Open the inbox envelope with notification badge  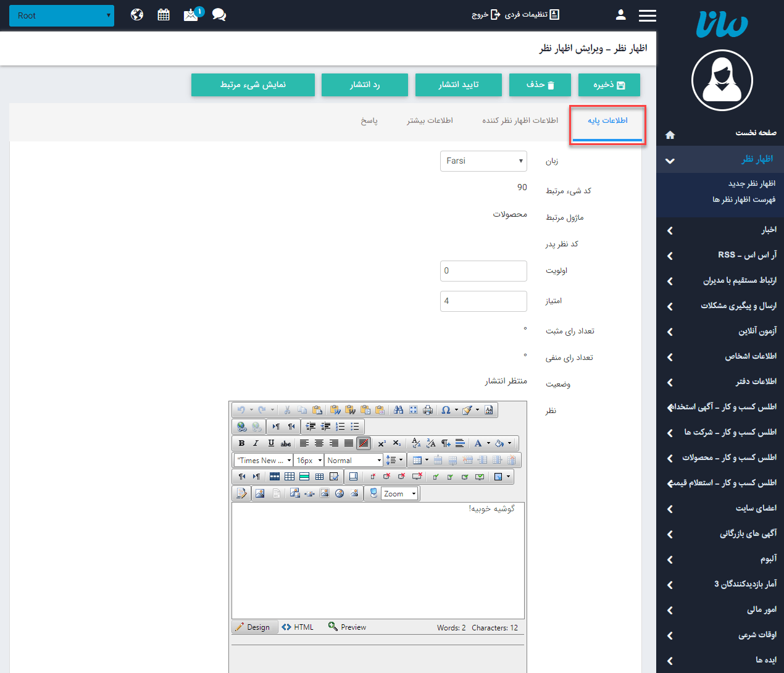click(x=191, y=15)
